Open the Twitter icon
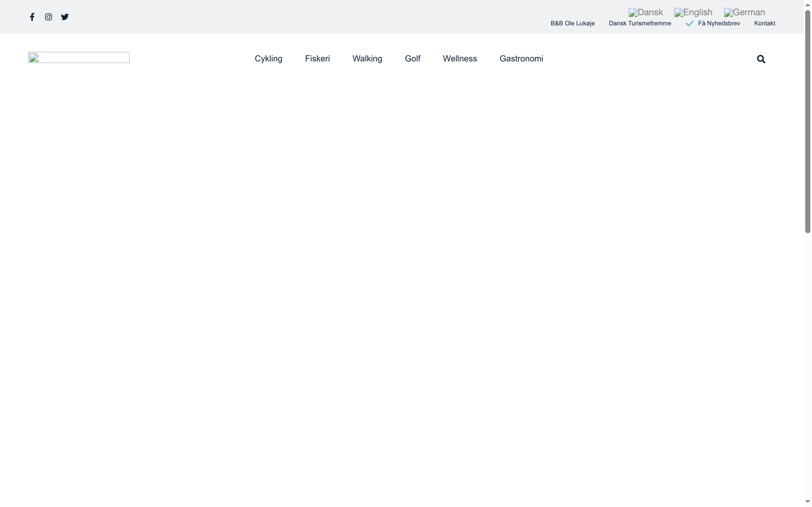Screen dimensions: 812x507 pyautogui.click(x=64, y=16)
